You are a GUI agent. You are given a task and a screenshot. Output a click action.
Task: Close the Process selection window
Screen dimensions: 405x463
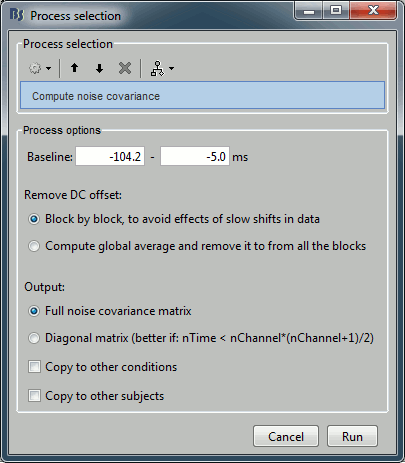pyautogui.click(x=373, y=11)
